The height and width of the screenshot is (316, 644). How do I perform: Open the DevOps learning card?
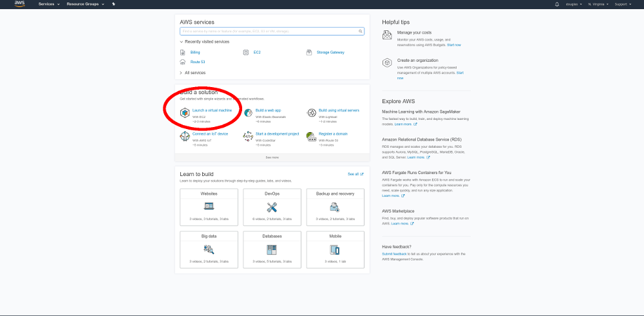tap(272, 208)
